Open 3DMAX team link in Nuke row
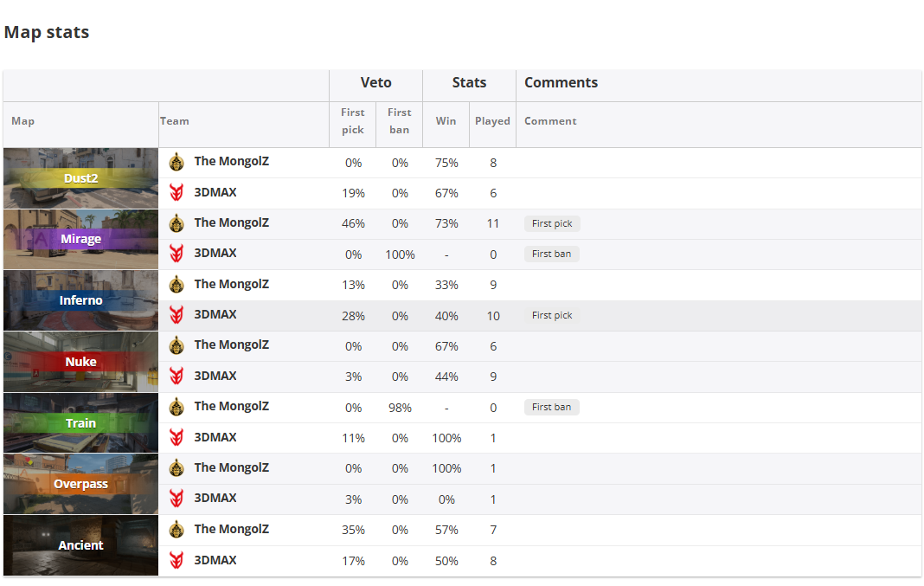The image size is (924, 586). pyautogui.click(x=215, y=376)
